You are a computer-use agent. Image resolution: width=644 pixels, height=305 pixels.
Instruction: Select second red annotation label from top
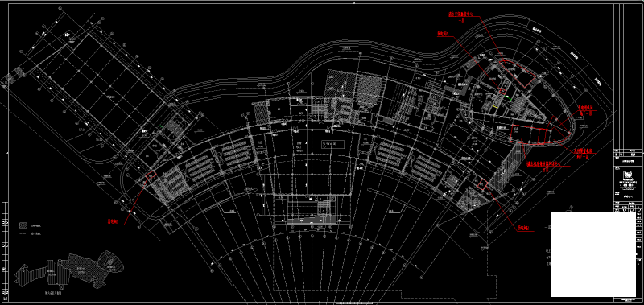(x=443, y=35)
